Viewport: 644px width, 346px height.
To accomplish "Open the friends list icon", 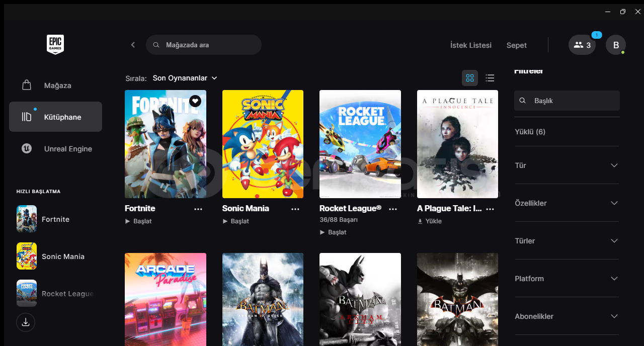I will point(582,45).
